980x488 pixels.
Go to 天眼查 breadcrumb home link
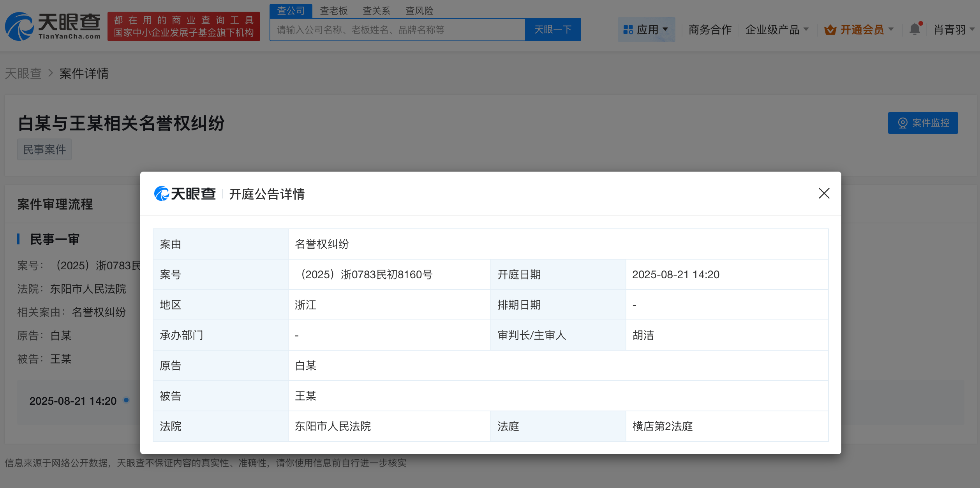click(x=23, y=74)
